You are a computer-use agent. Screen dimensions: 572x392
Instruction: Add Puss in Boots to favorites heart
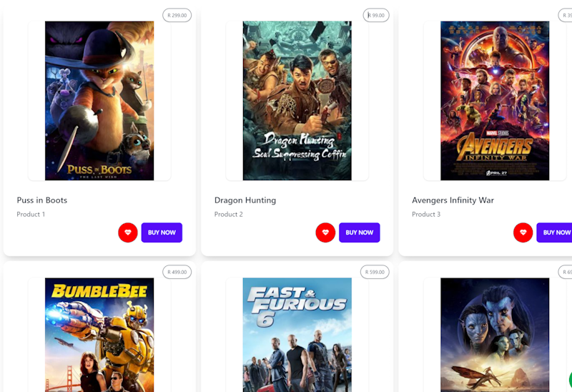point(128,232)
